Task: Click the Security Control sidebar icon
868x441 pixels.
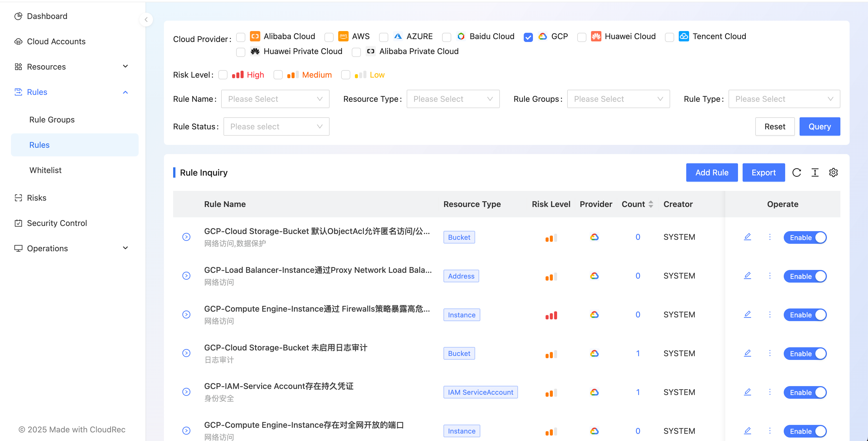Action: [x=18, y=223]
